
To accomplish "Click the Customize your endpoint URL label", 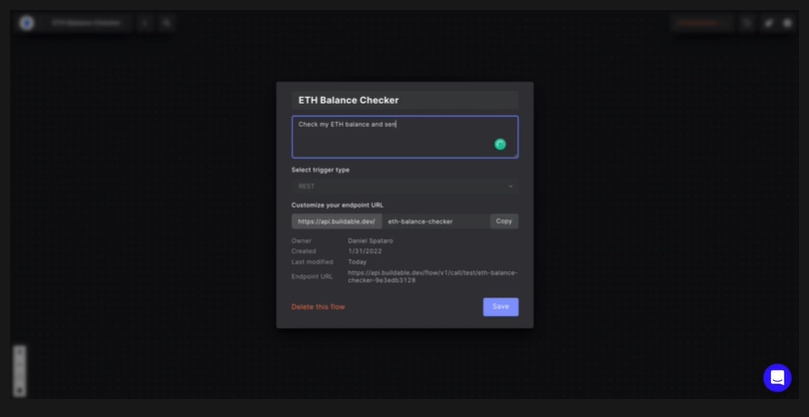I will coord(337,205).
